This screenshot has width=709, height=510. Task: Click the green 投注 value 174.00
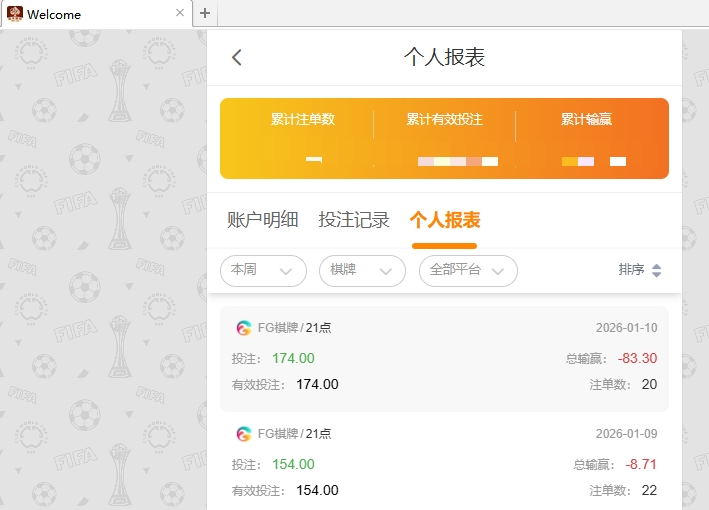point(293,358)
